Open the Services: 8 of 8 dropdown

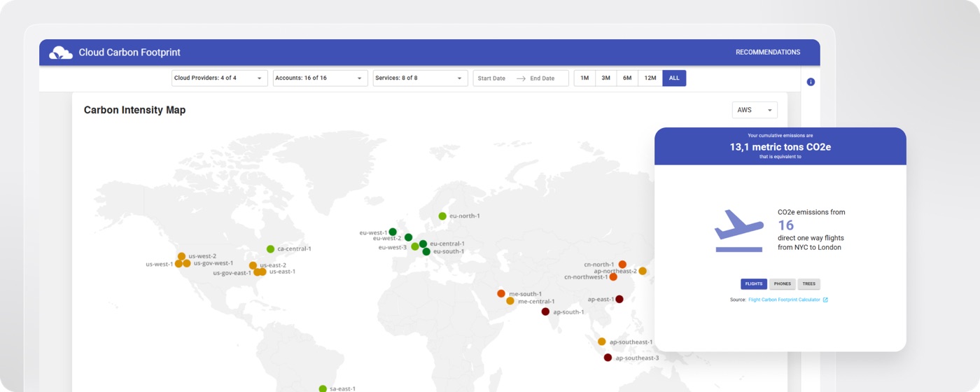click(420, 78)
